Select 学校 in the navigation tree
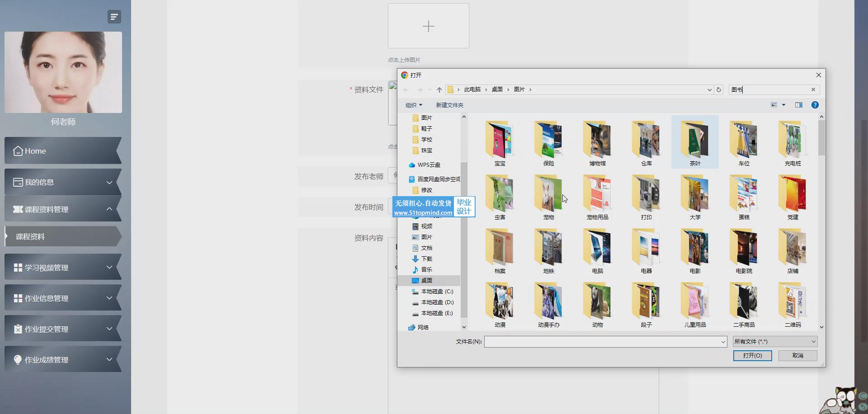The image size is (868, 414). pos(427,139)
